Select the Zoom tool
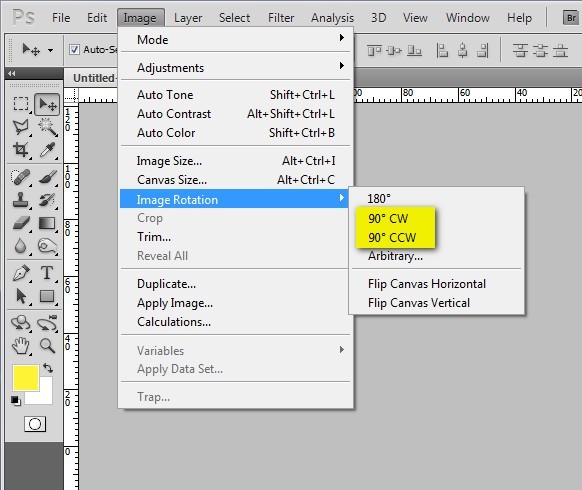 [x=47, y=346]
